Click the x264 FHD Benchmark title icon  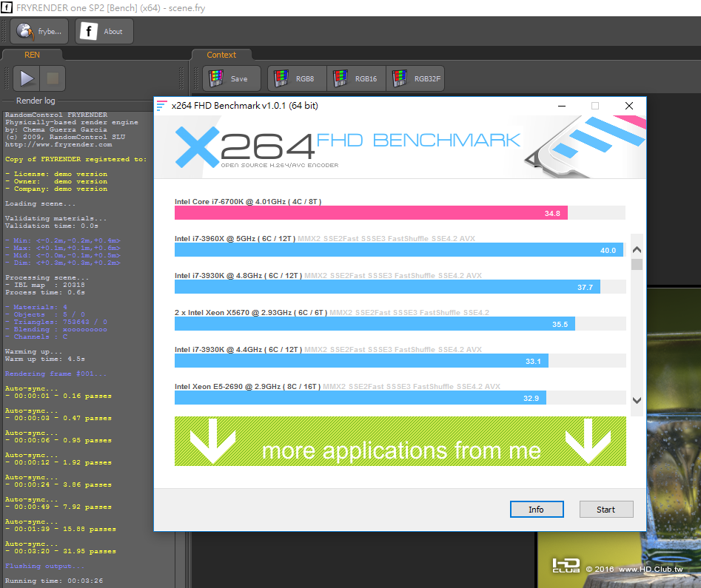point(161,106)
